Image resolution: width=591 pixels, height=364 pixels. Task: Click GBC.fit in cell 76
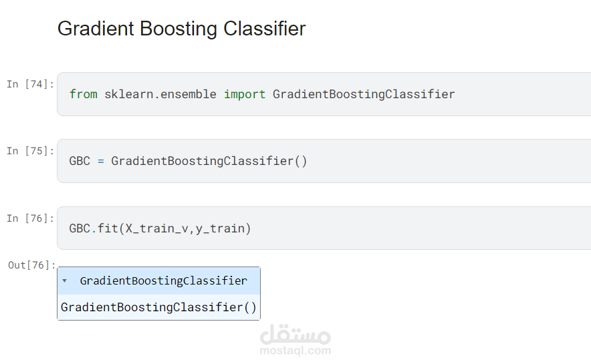94,228
